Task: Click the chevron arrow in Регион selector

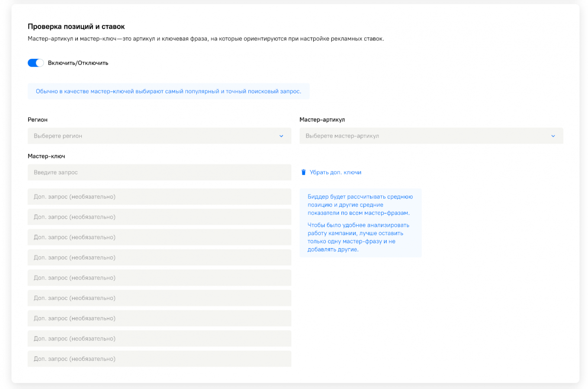Action: [x=281, y=136]
